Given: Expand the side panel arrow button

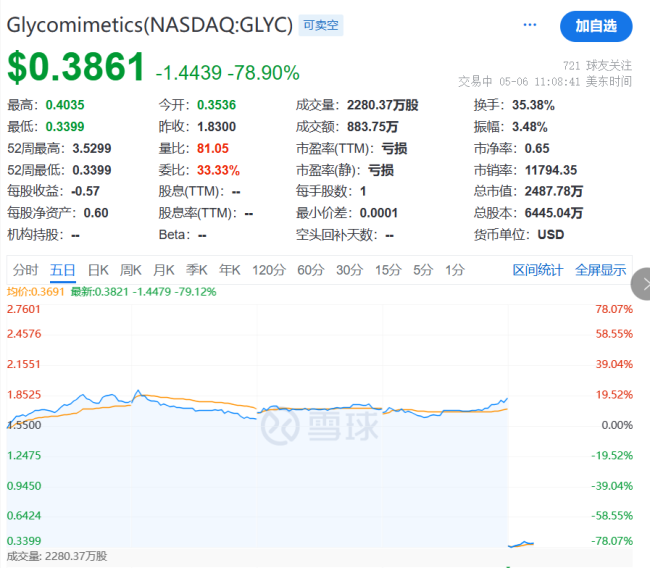Looking at the screenshot, I should click(x=642, y=284).
